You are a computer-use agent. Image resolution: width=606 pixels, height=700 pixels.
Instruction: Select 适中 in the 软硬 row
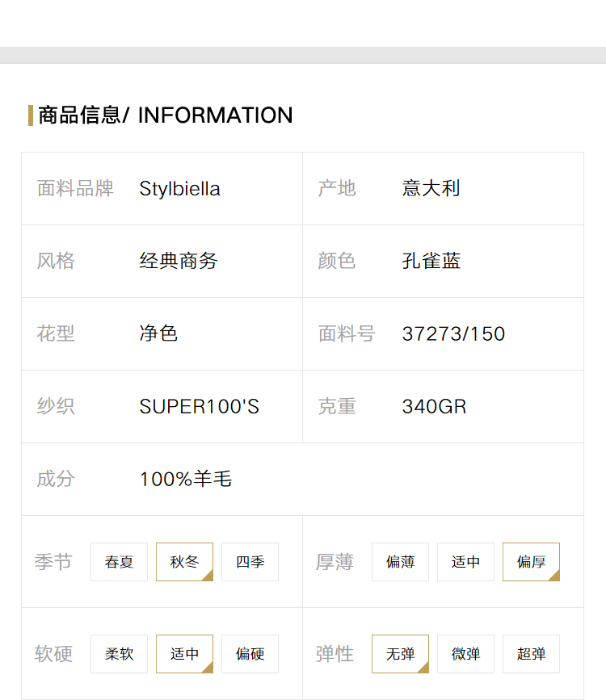(184, 653)
